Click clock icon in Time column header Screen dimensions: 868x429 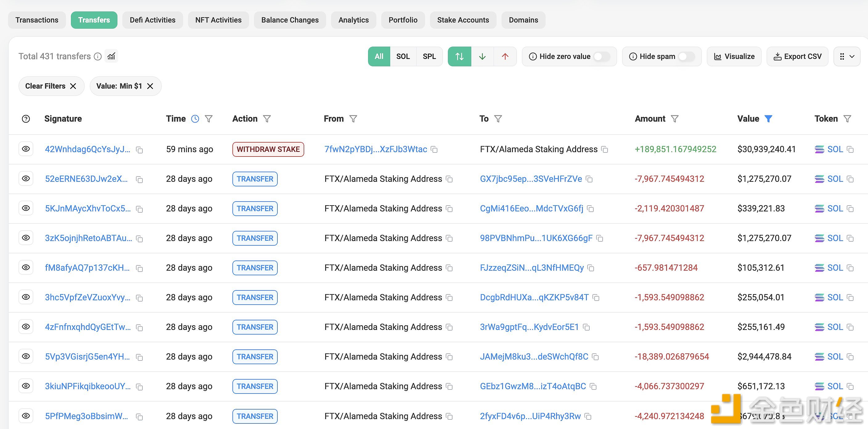coord(195,119)
